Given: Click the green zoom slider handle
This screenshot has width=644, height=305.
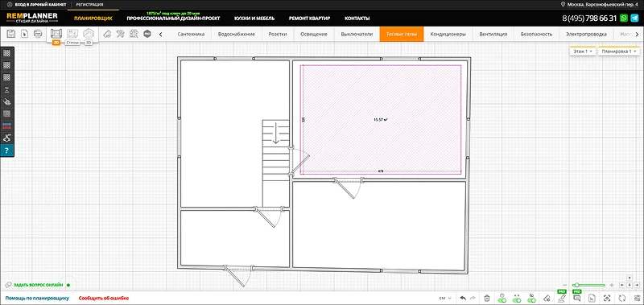Looking at the screenshot, I should click(577, 285).
